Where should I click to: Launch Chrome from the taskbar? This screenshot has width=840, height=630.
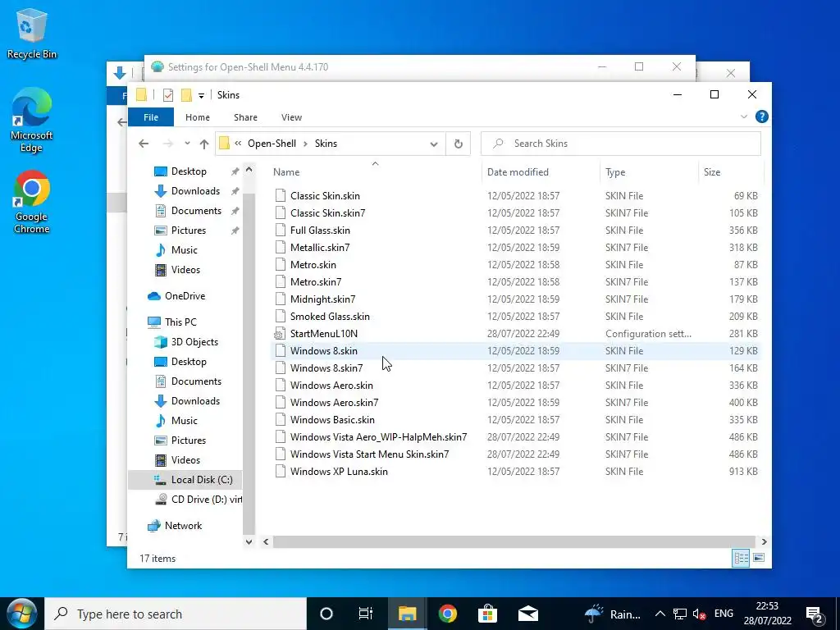(x=447, y=614)
